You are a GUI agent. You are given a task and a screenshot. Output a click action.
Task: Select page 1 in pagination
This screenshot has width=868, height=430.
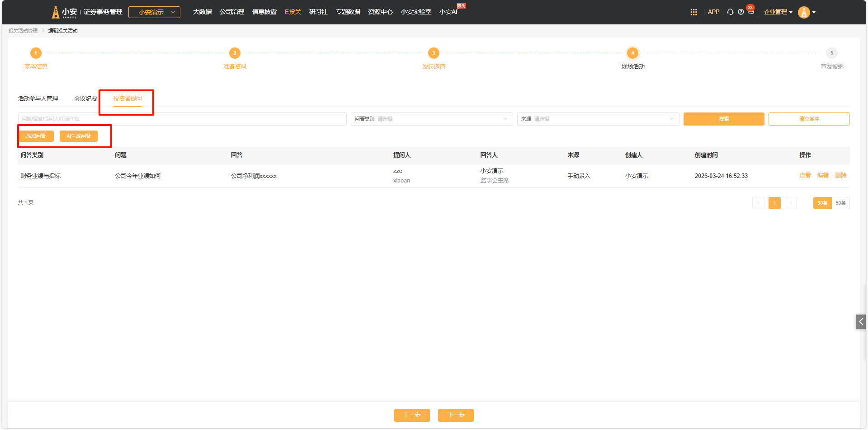pos(774,203)
